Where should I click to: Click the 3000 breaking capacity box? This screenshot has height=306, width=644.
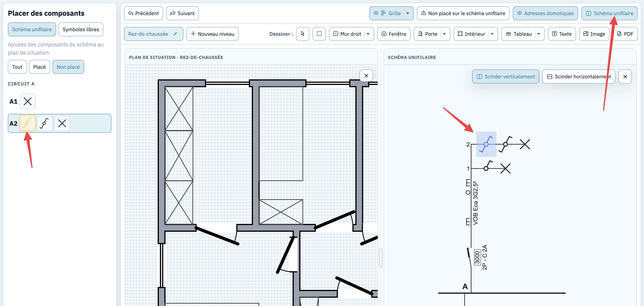(x=477, y=258)
